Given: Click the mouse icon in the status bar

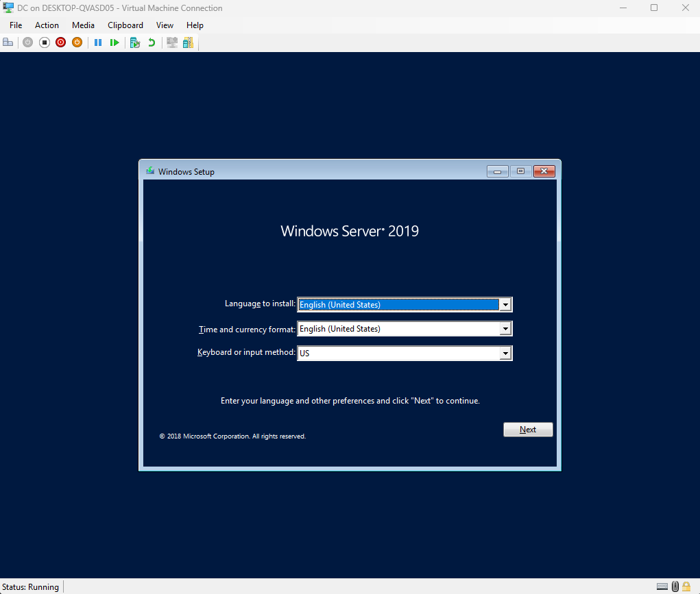Looking at the screenshot, I should pyautogui.click(x=675, y=586).
